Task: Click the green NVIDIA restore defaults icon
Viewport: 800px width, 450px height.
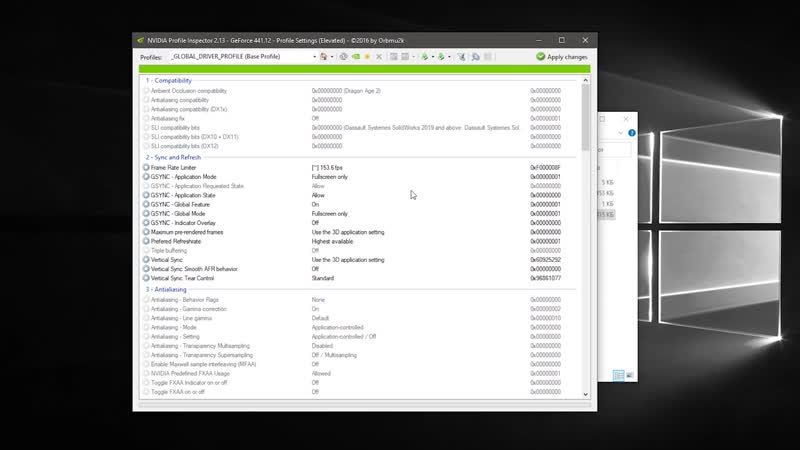Action: click(356, 57)
